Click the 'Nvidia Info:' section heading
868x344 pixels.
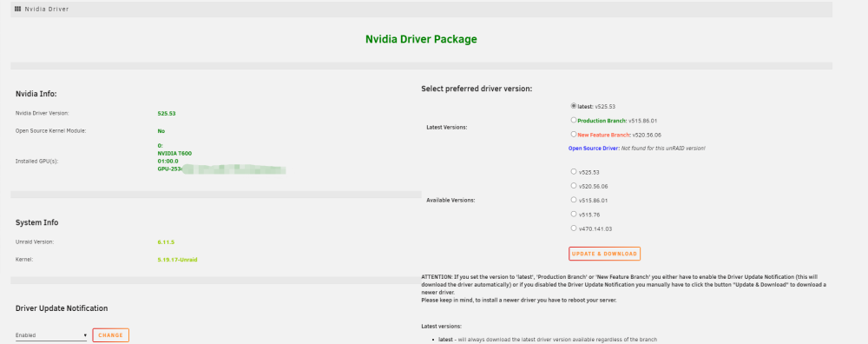pos(36,94)
